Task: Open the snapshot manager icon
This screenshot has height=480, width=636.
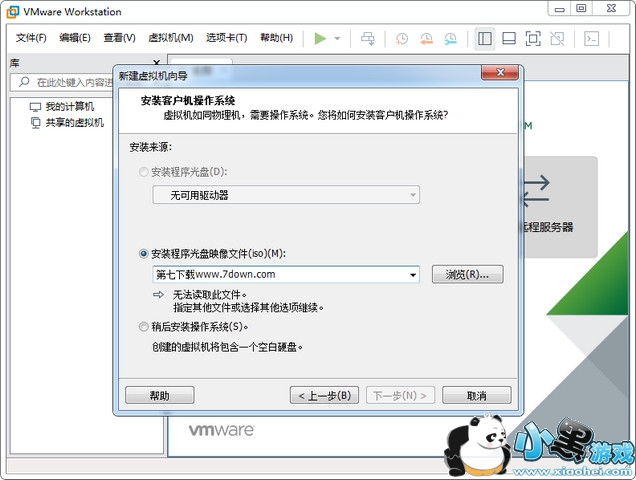Action: [x=450, y=39]
